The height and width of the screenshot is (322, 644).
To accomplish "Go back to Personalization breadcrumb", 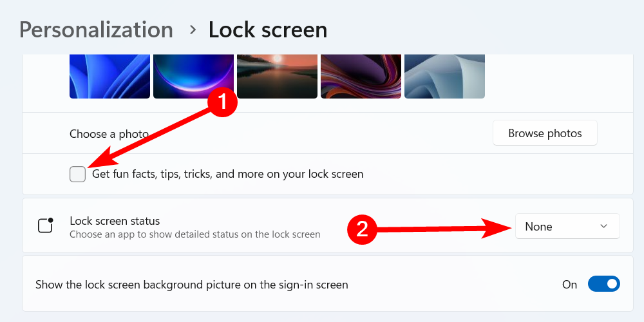I will click(x=96, y=30).
